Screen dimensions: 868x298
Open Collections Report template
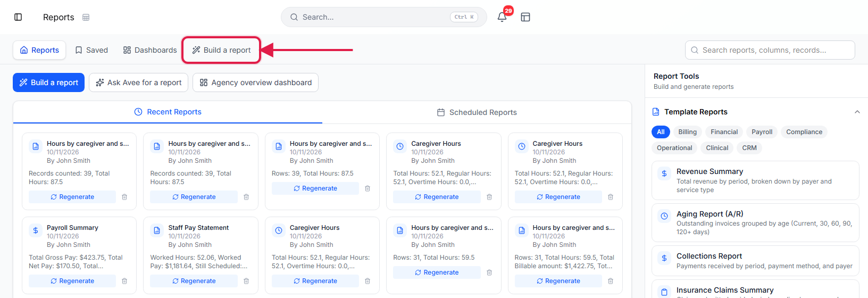755,261
